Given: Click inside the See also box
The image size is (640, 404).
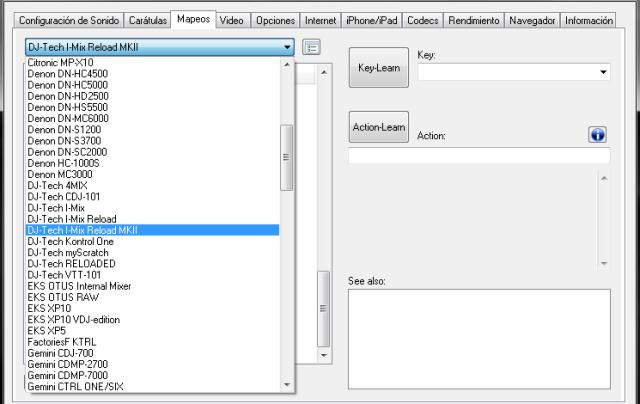Looking at the screenshot, I should 479,339.
